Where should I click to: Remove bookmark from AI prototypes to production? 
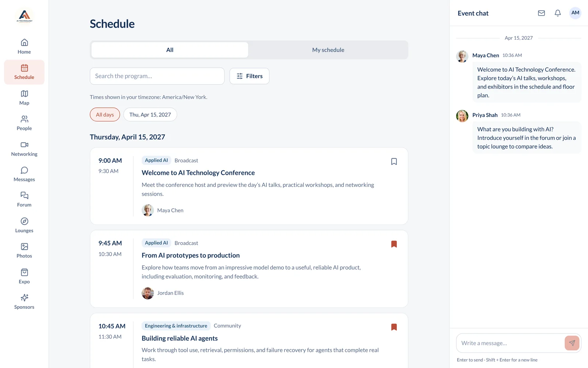click(x=394, y=244)
